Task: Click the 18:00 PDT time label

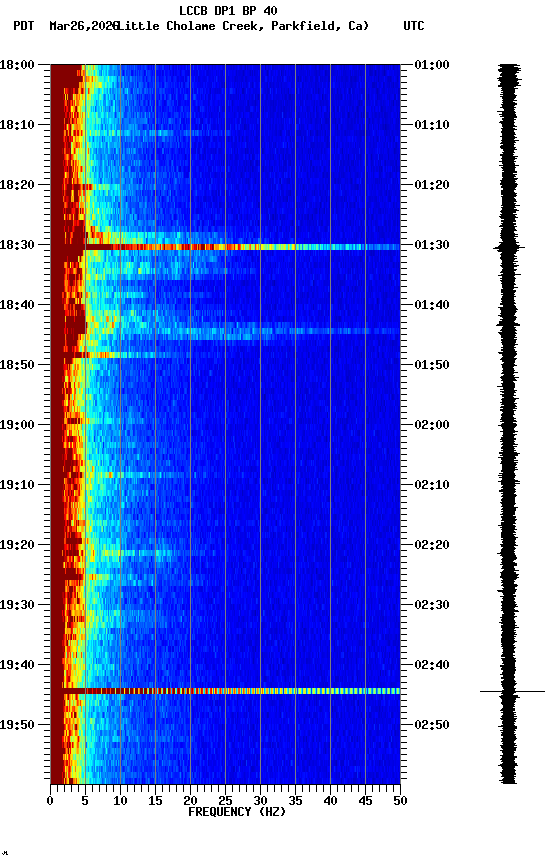Action: [17, 64]
